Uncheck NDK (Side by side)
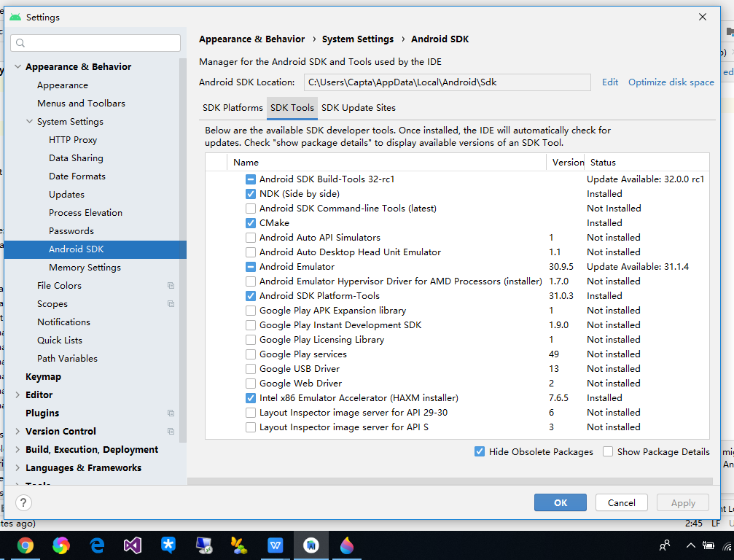 251,194
